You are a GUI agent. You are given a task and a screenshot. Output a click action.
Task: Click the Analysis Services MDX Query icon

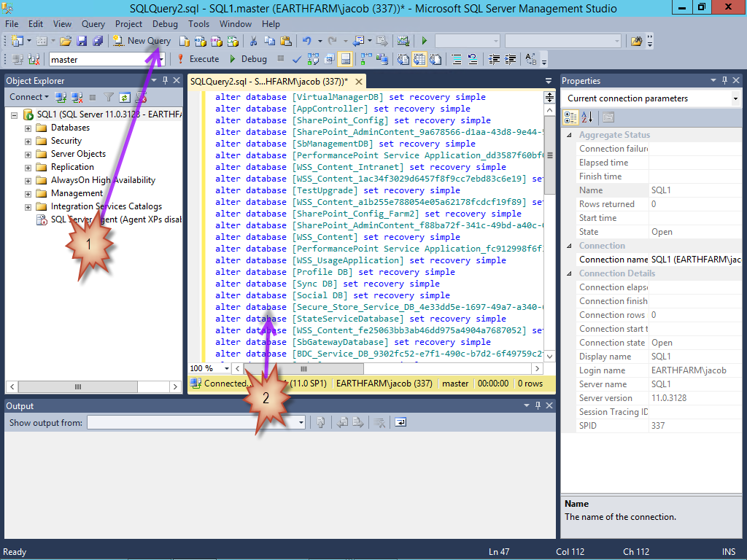pos(201,42)
